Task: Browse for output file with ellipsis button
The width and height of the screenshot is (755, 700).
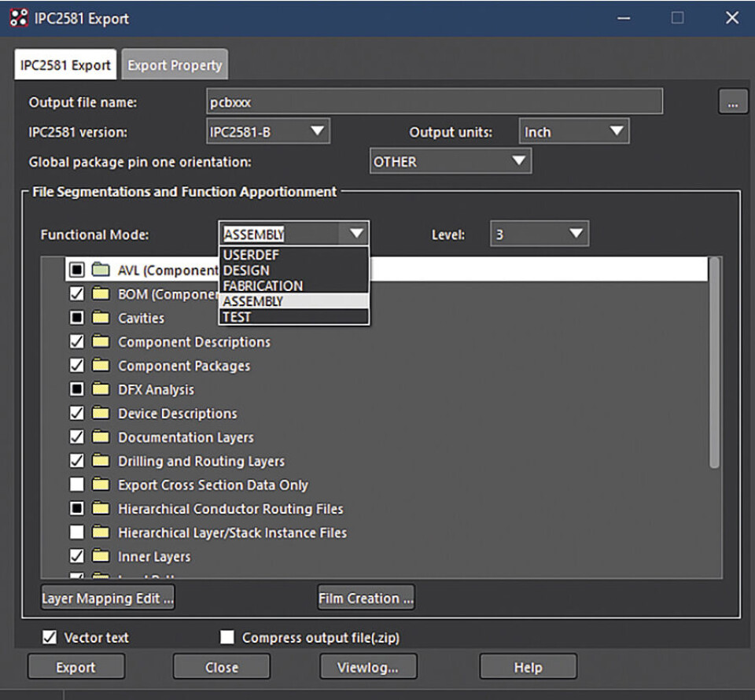Action: click(733, 101)
